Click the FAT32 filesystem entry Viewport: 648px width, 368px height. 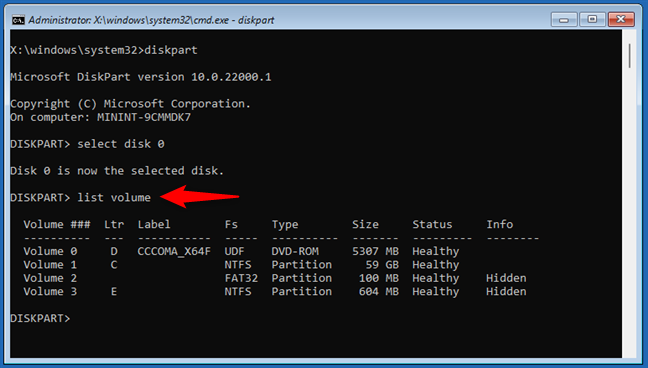(x=241, y=278)
